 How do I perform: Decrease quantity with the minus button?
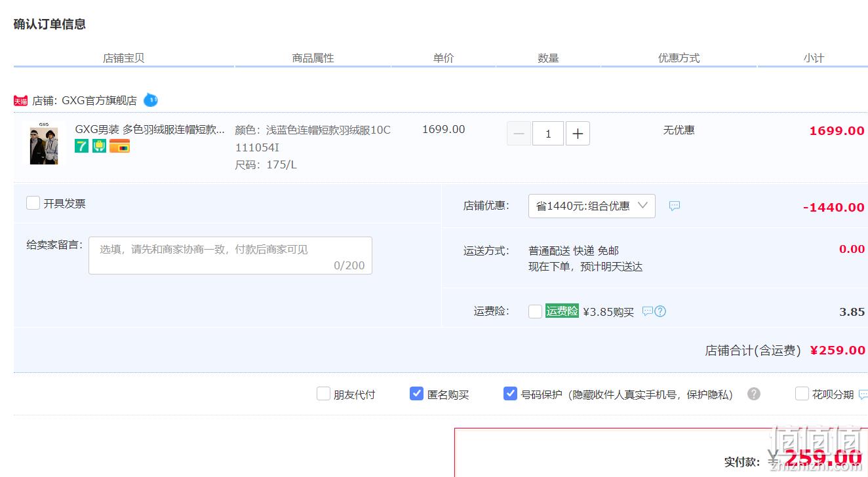coord(519,134)
